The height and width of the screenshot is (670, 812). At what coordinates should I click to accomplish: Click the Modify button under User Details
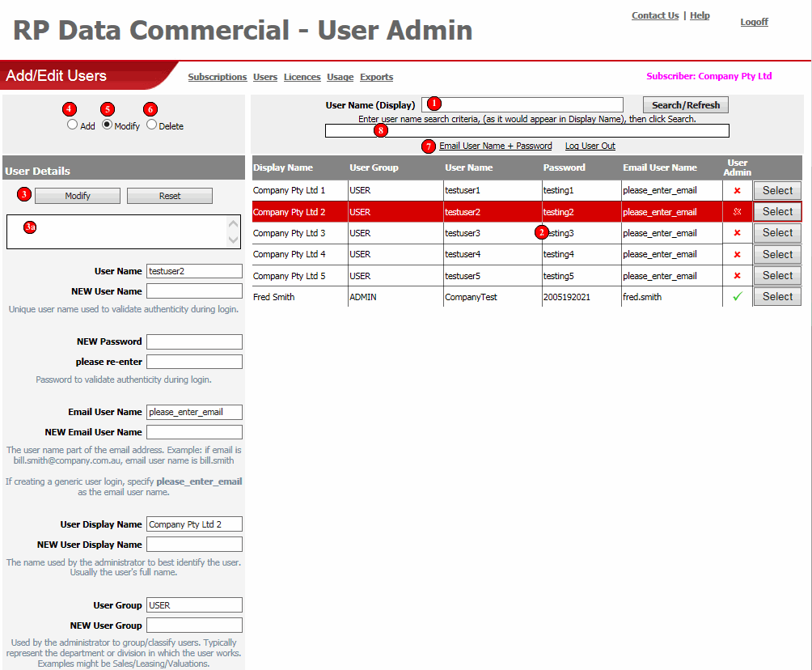pyautogui.click(x=78, y=196)
